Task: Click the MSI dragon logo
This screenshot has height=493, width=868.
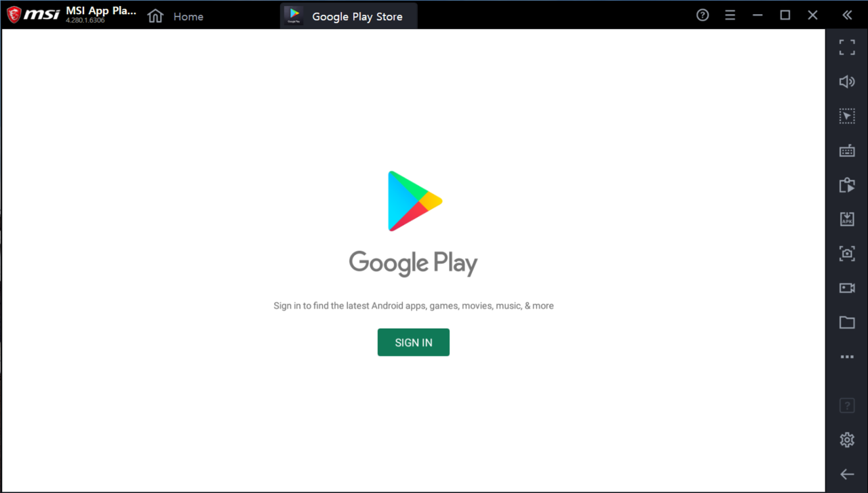Action: point(14,15)
